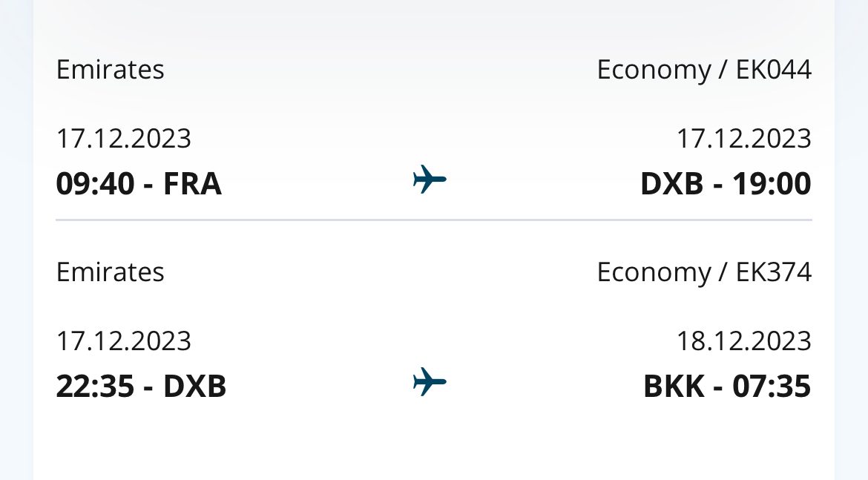Click the 07:35 arrival time
Image resolution: width=868 pixels, height=480 pixels.
pyautogui.click(x=772, y=387)
